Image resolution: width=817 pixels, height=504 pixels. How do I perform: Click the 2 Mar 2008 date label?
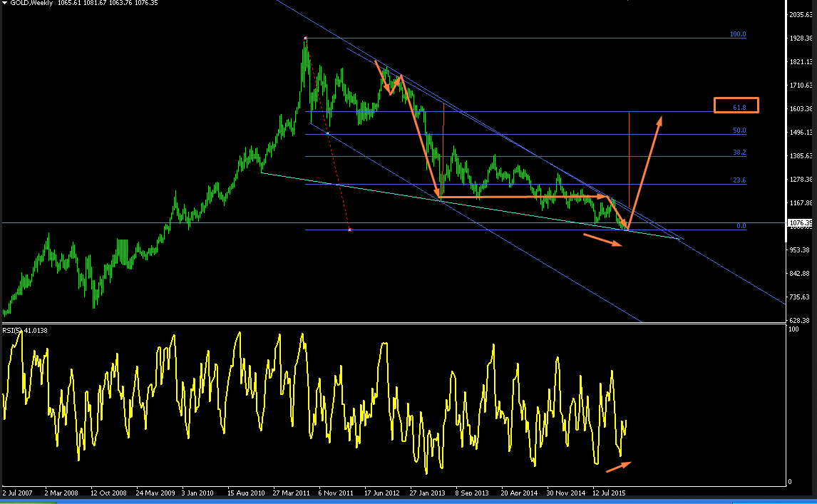coord(61,493)
